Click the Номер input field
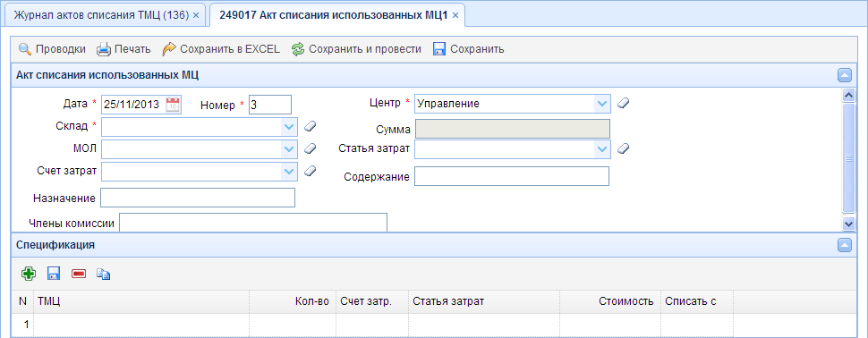The height and width of the screenshot is (338, 868). [269, 105]
